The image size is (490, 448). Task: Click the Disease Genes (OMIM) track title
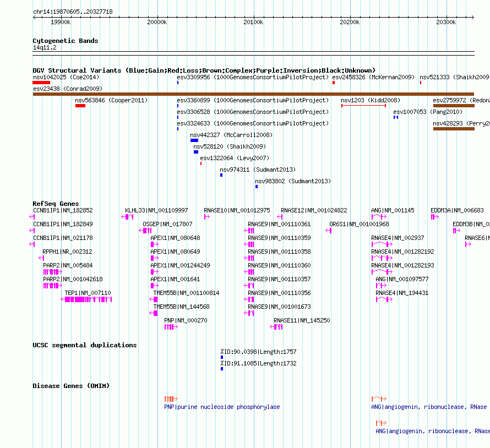(71, 386)
